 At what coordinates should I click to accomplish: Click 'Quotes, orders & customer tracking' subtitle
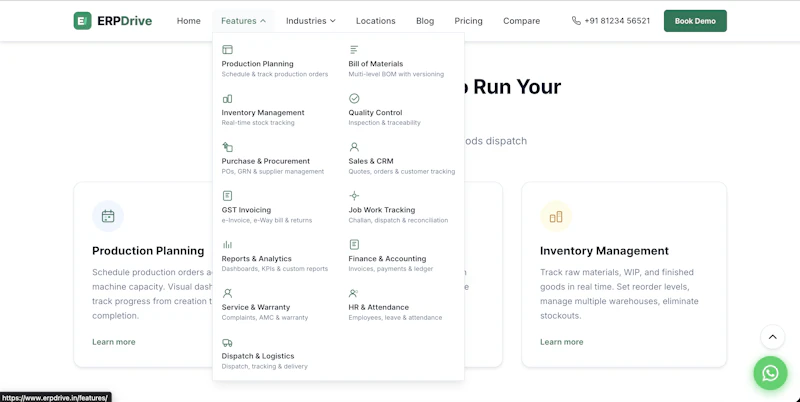pyautogui.click(x=402, y=171)
